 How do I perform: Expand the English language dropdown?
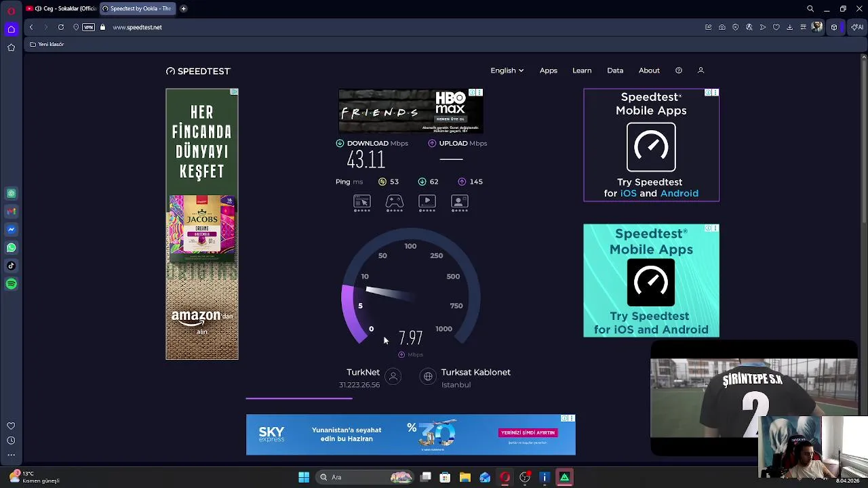coord(507,70)
